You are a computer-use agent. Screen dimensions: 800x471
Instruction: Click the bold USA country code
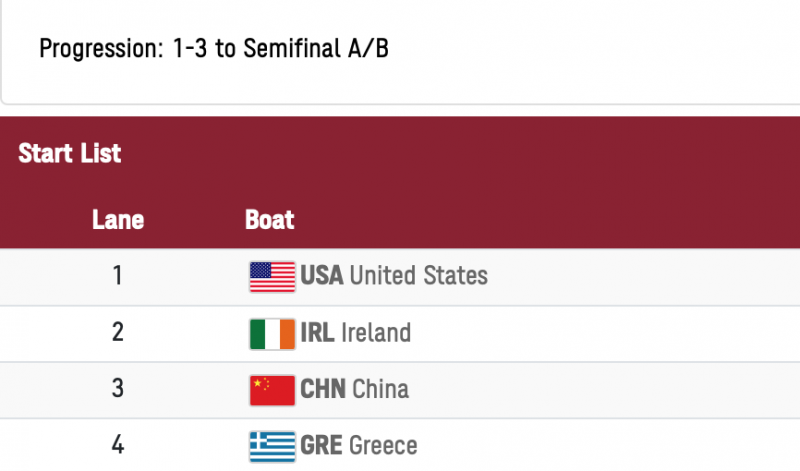pyautogui.click(x=322, y=276)
